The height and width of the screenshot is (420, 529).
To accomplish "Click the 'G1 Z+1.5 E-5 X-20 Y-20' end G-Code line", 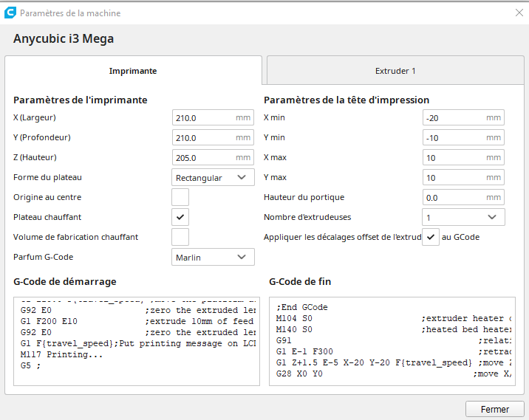I will click(394, 363).
